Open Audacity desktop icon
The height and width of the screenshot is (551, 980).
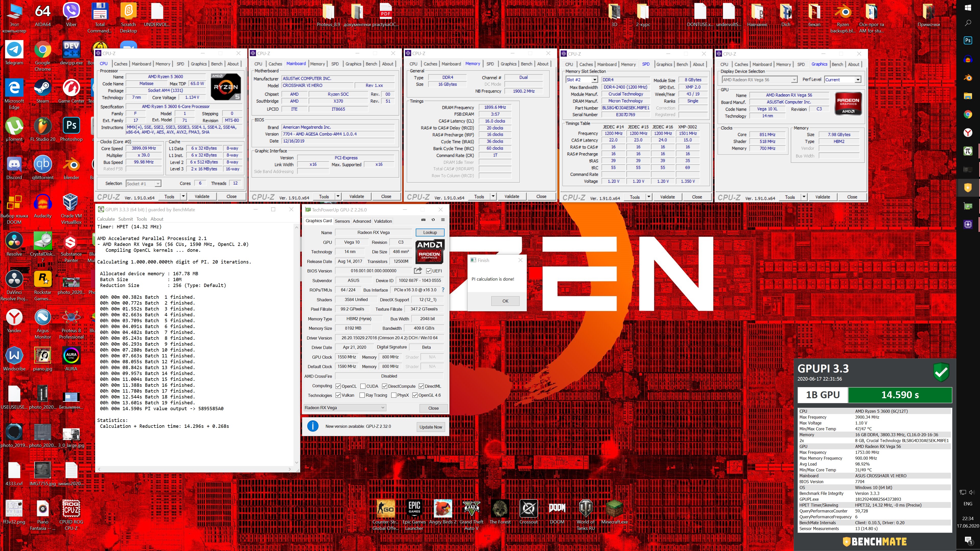click(x=43, y=206)
